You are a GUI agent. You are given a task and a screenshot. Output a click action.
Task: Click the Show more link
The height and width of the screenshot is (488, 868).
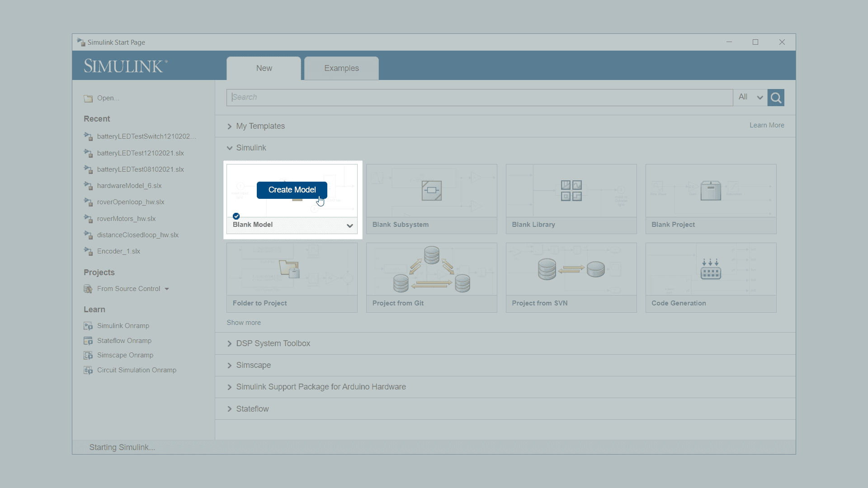point(244,323)
